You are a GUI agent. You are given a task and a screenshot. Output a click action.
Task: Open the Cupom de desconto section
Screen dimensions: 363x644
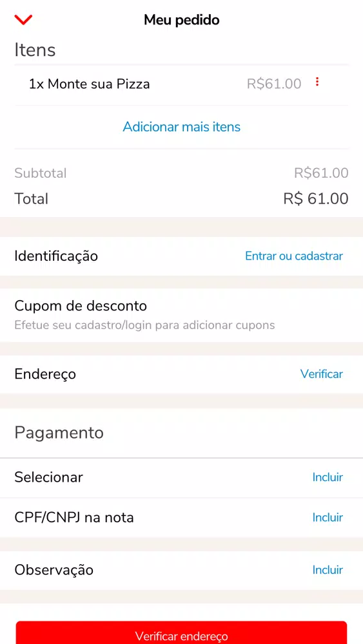pos(181,315)
